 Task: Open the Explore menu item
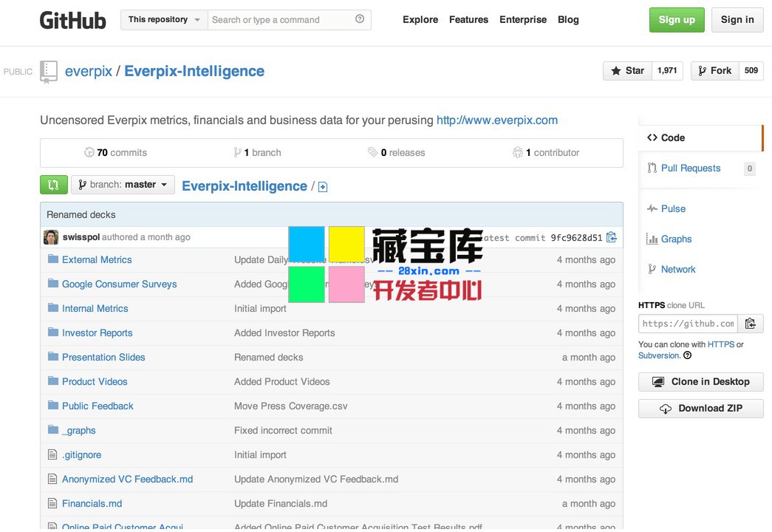[420, 19]
